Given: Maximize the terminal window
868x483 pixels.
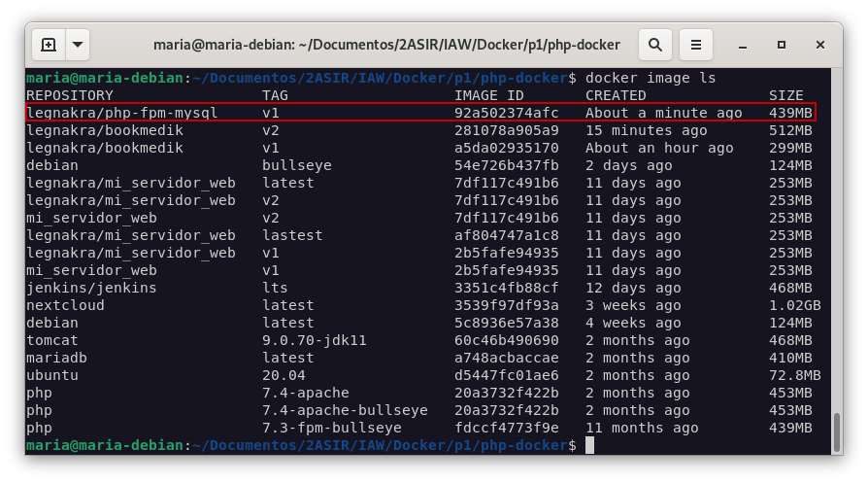Looking at the screenshot, I should tap(782, 45).
